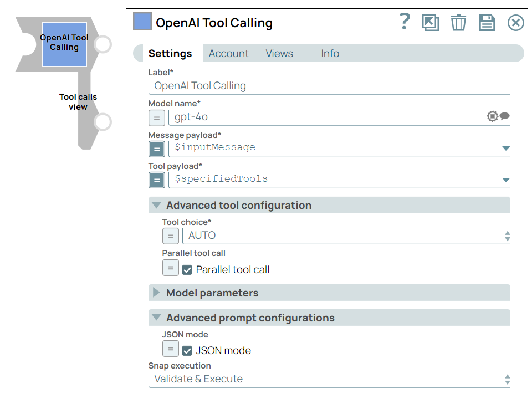Click the 'OpenAI Tool Calling' dialog title
Image resolution: width=532 pixels, height=404 pixels.
point(214,23)
